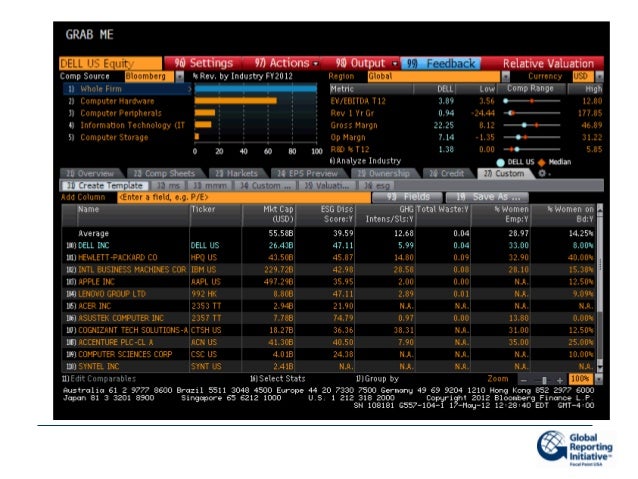
Task: Open the Region Global dropdown arrow
Action: 505,77
